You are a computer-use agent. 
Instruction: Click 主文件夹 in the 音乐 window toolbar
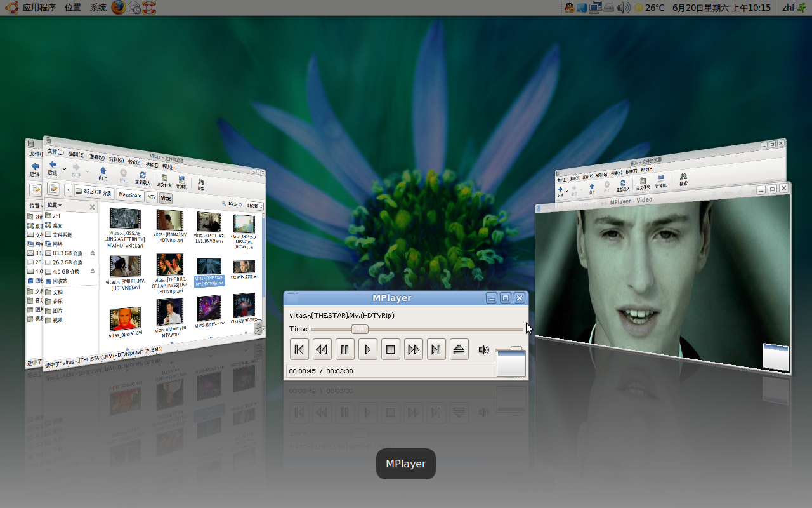pyautogui.click(x=642, y=182)
